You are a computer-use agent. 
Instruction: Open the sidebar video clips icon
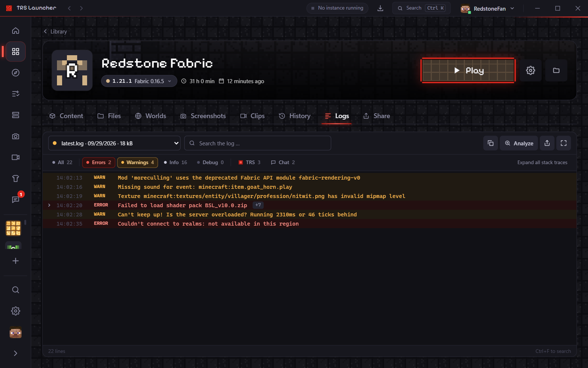tap(15, 157)
